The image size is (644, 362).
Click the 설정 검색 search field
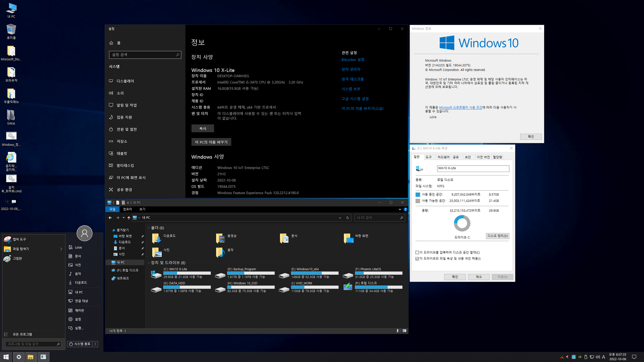click(145, 55)
